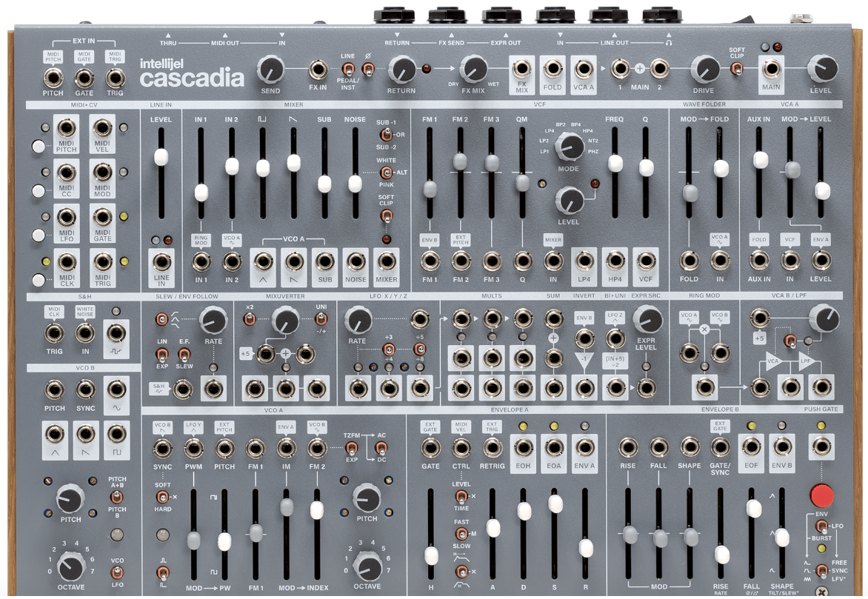Image resolution: width=868 pixels, height=599 pixels.
Task: Flip the SUB -1 / OR / SUB -2 switch
Action: [385, 135]
